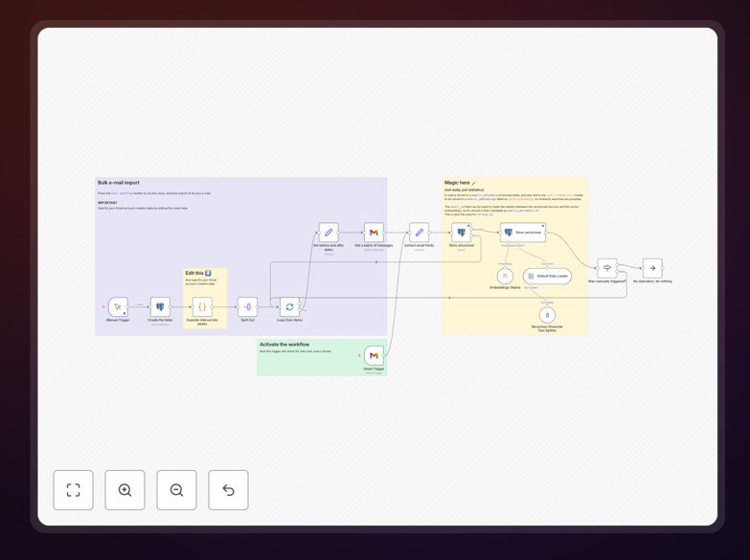Screen dimensions: 750x560
Task: Select the Store vectorized node
Action: coord(523,233)
